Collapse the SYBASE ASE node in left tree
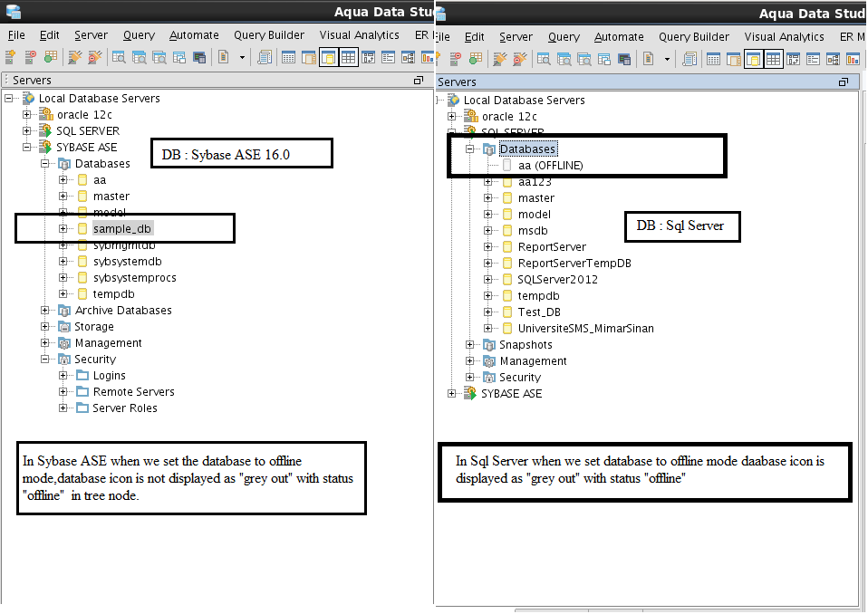This screenshot has width=868, height=614. coord(26,147)
